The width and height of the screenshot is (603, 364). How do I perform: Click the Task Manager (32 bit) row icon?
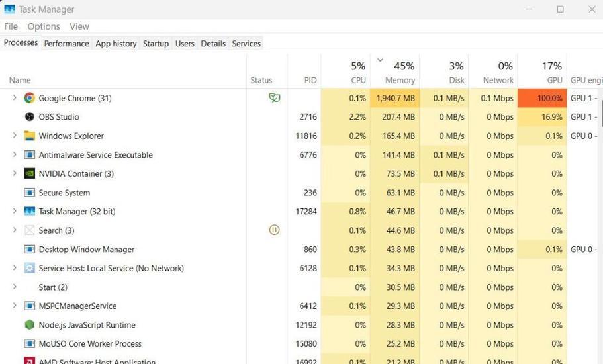[x=30, y=211]
